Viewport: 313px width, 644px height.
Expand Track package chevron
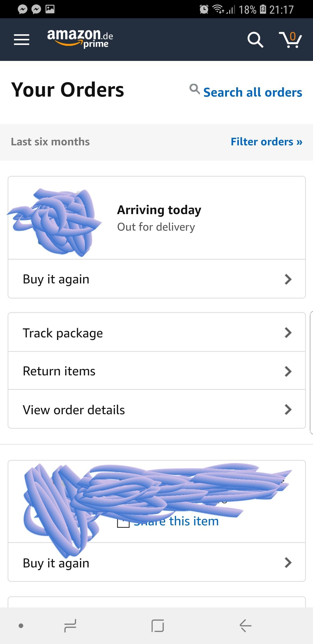coord(288,333)
